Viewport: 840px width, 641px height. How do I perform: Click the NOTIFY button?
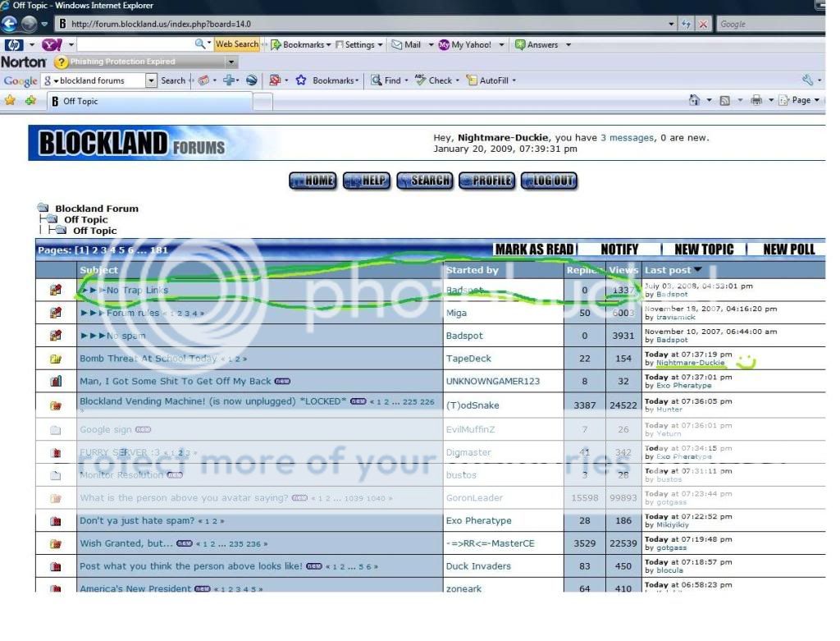click(x=619, y=250)
